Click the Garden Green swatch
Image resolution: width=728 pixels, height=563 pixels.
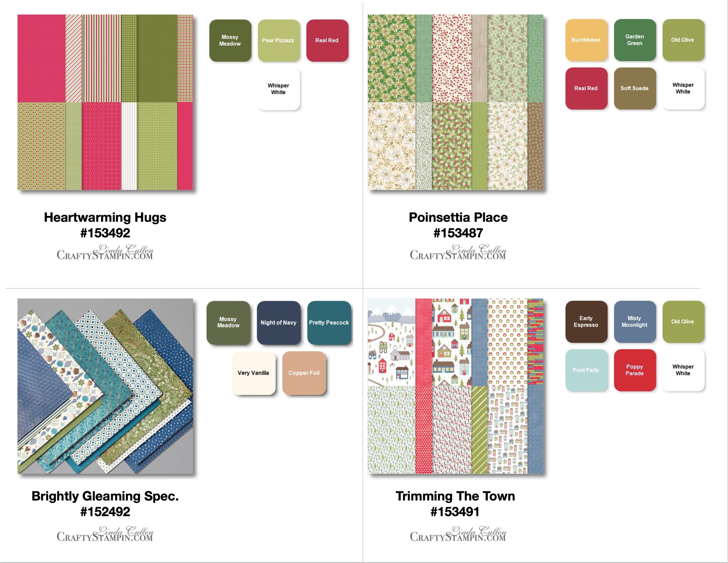[x=635, y=40]
